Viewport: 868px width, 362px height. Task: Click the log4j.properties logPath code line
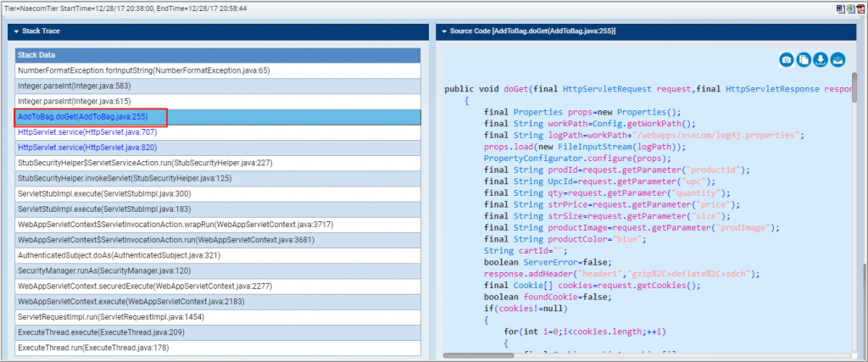click(x=644, y=135)
